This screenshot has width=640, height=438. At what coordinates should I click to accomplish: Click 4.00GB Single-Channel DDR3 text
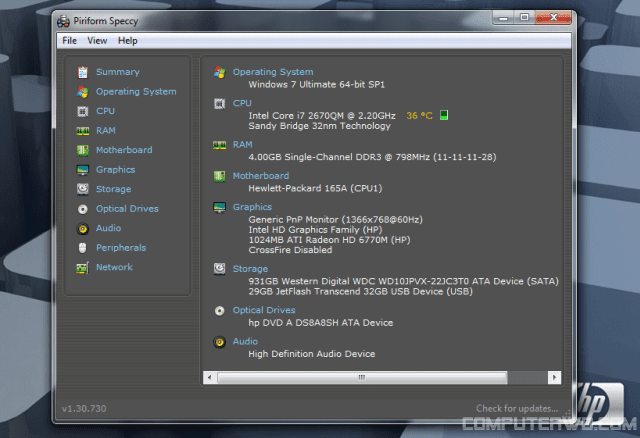click(372, 157)
